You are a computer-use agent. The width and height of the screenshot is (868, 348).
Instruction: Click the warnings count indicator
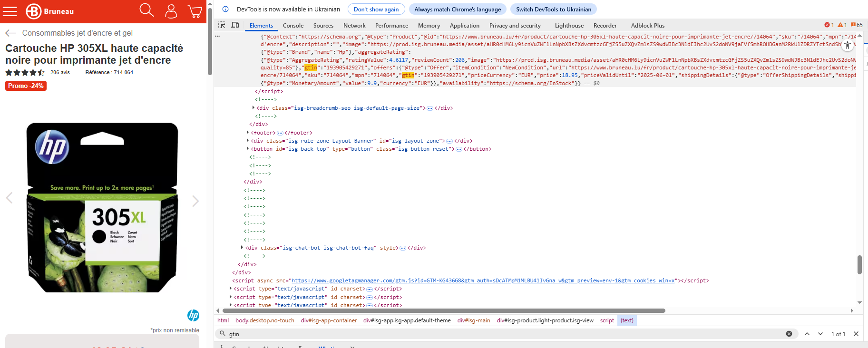842,25
